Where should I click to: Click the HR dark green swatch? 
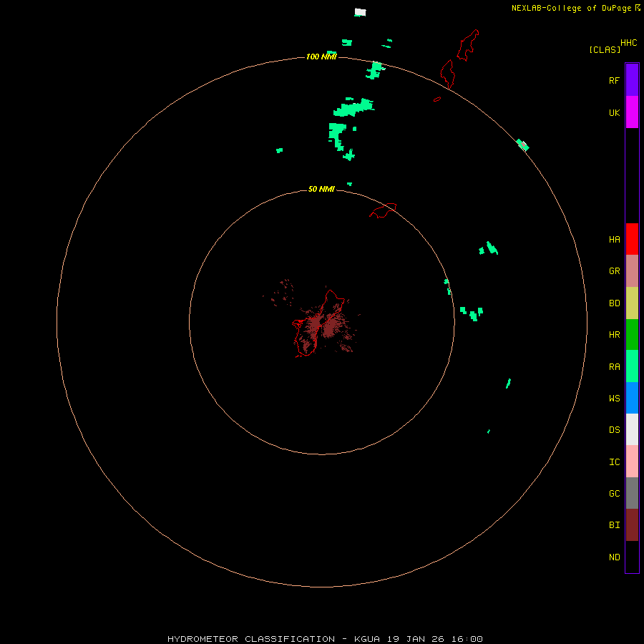[x=632, y=335]
